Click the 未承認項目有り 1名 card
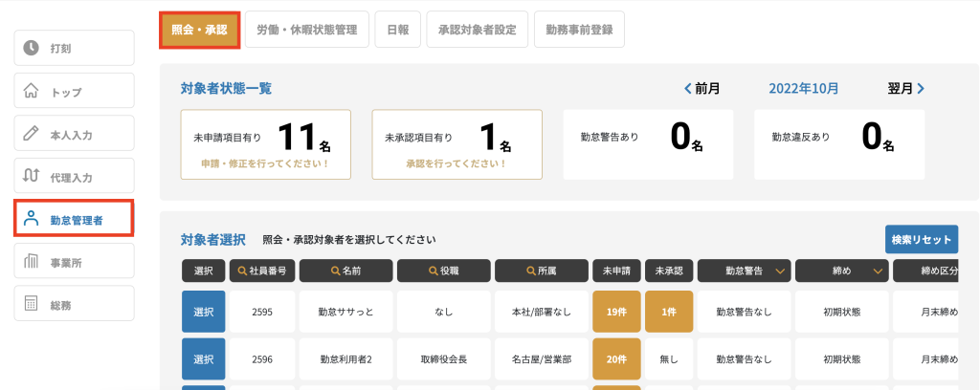Screen dimensions: 980x390 457,144
